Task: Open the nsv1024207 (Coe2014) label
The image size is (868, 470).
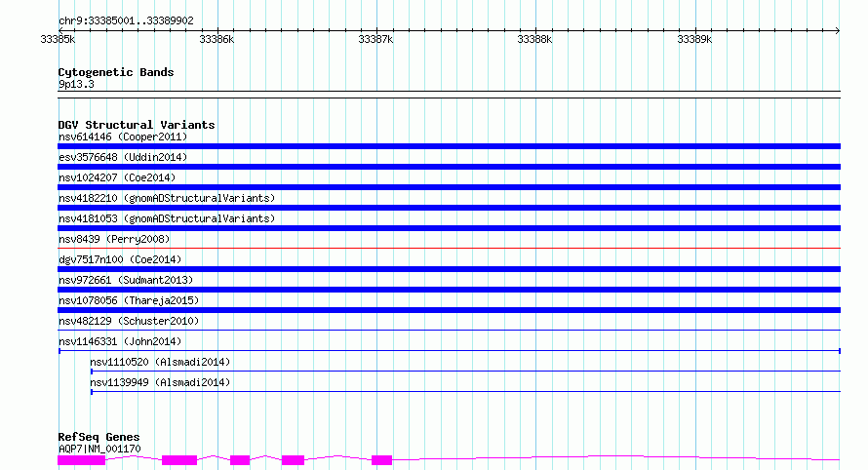Action: pyautogui.click(x=117, y=177)
